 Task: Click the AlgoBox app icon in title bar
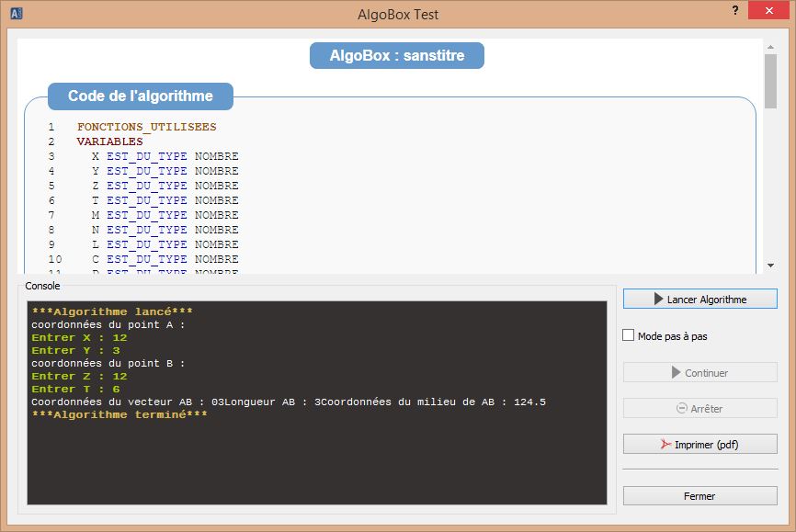[17, 14]
